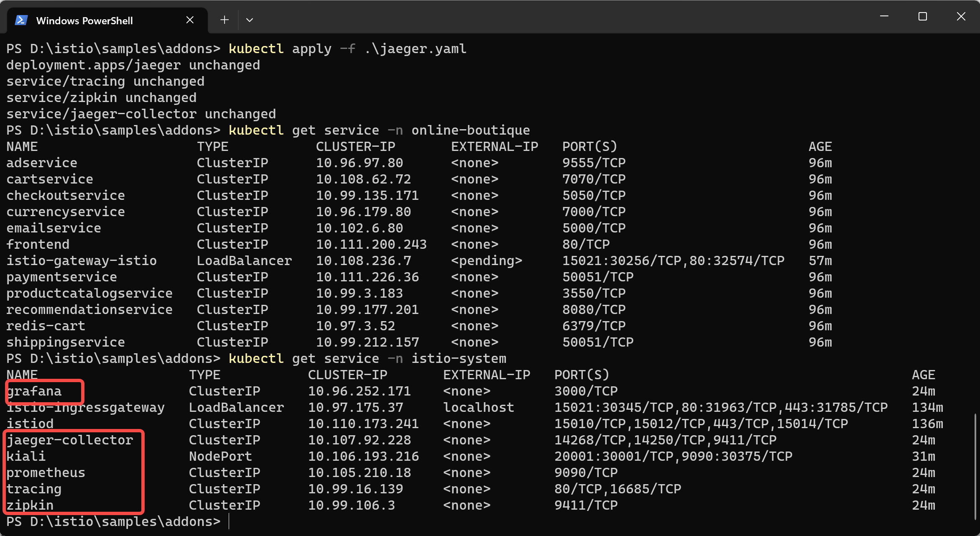Click the 'kiali' service name
This screenshot has height=536, width=980.
click(x=26, y=457)
